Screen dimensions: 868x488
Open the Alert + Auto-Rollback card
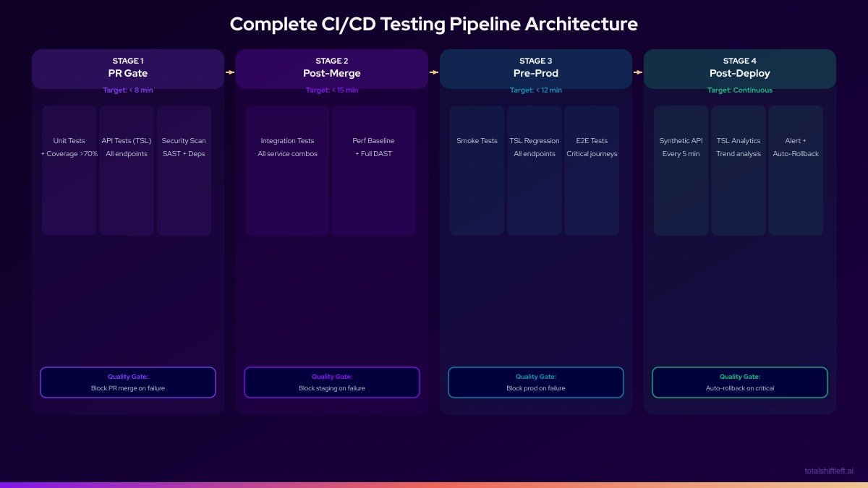tap(796, 169)
